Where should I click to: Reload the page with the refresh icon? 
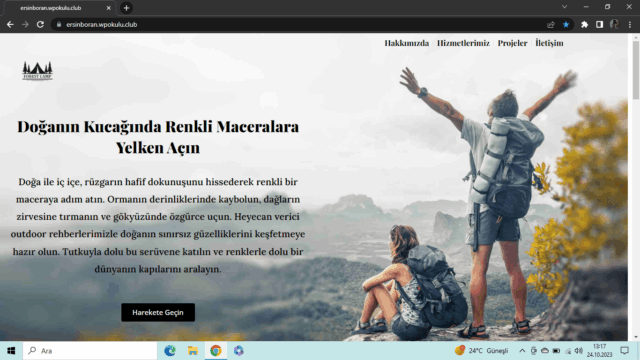pyautogui.click(x=40, y=24)
